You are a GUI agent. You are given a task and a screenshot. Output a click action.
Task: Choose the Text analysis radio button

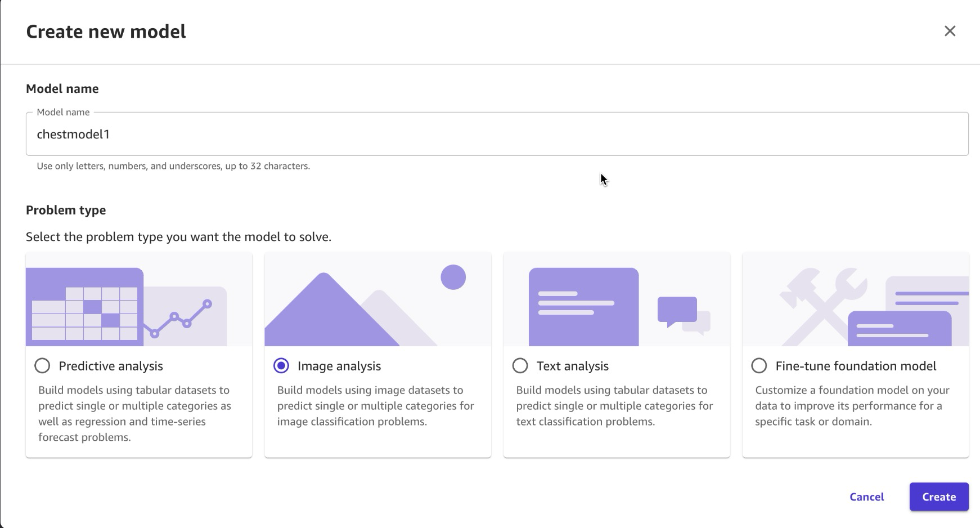click(520, 366)
